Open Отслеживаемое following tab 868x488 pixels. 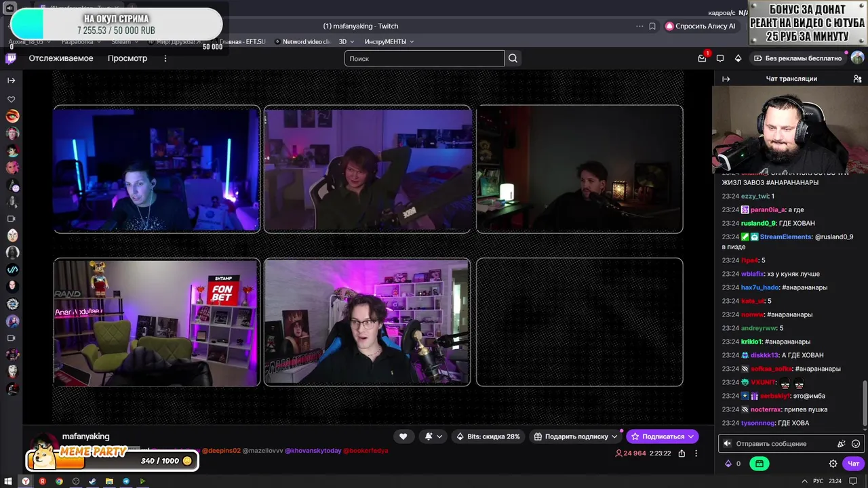[x=61, y=58]
